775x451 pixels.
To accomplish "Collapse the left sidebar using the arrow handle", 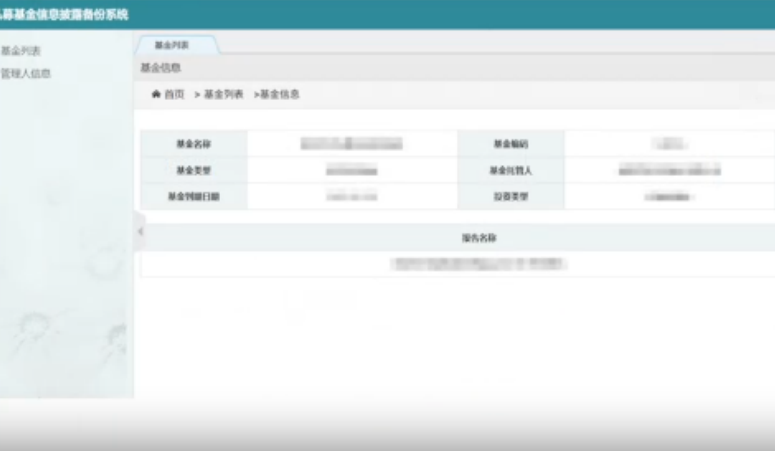I will click(140, 231).
